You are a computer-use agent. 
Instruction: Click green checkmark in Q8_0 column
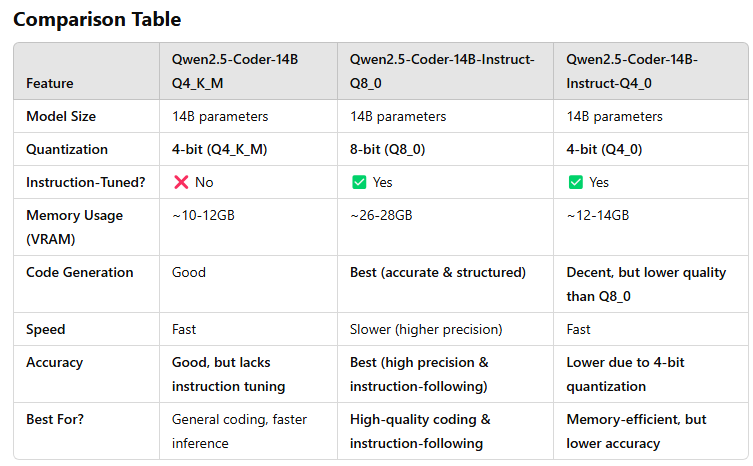pyautogui.click(x=358, y=182)
